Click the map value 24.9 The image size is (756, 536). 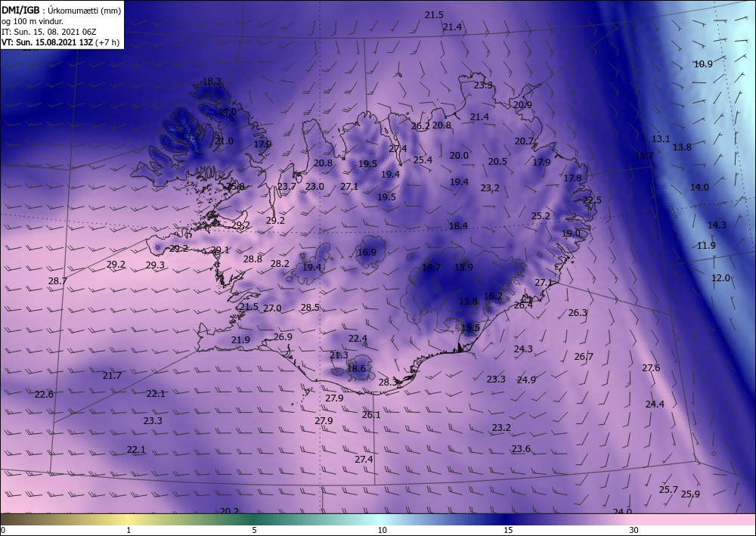point(526,380)
